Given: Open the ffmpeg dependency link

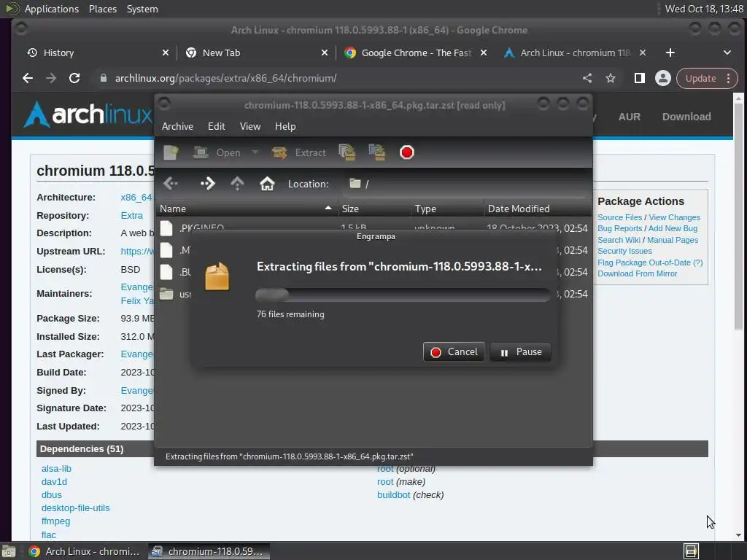Looking at the screenshot, I should (x=55, y=521).
